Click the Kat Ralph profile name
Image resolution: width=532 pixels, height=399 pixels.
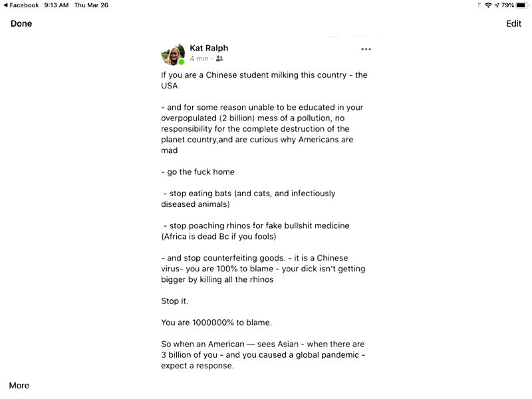click(209, 48)
